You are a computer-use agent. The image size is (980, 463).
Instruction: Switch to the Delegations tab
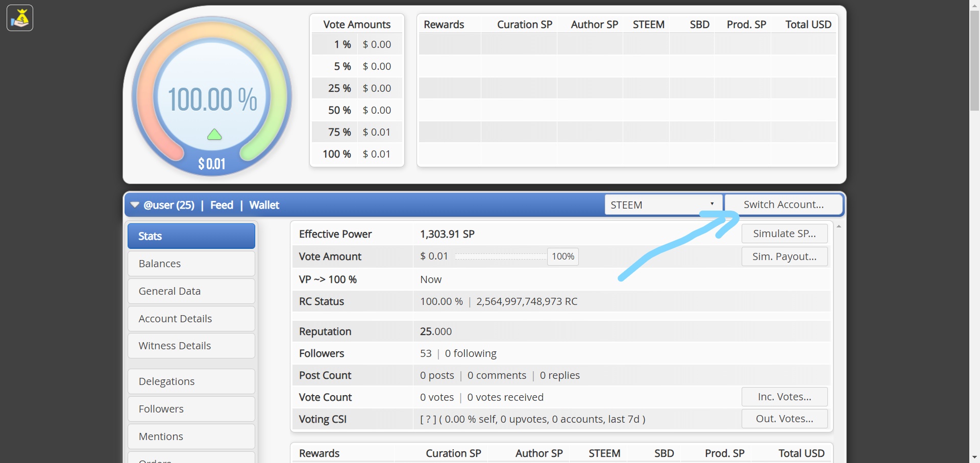[191, 381]
